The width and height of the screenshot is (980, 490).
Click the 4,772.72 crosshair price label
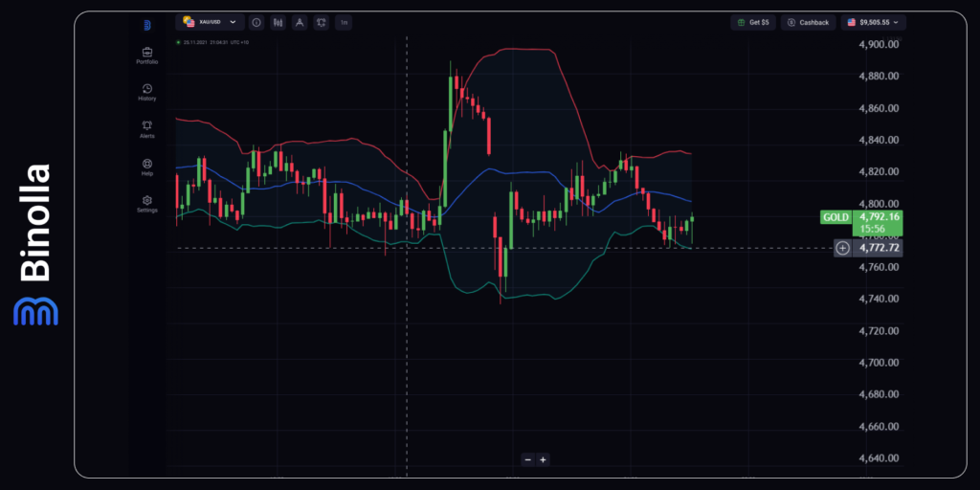(x=879, y=248)
